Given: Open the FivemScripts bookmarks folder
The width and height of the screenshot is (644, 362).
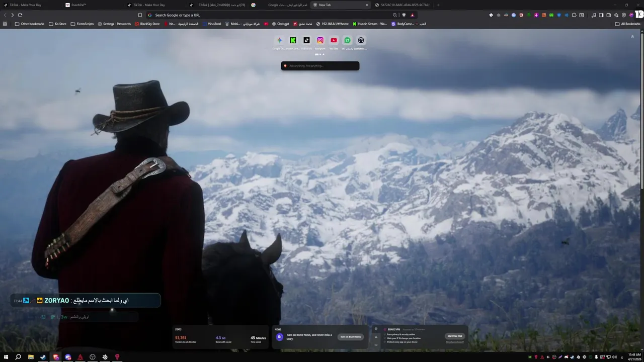Looking at the screenshot, I should (x=82, y=24).
